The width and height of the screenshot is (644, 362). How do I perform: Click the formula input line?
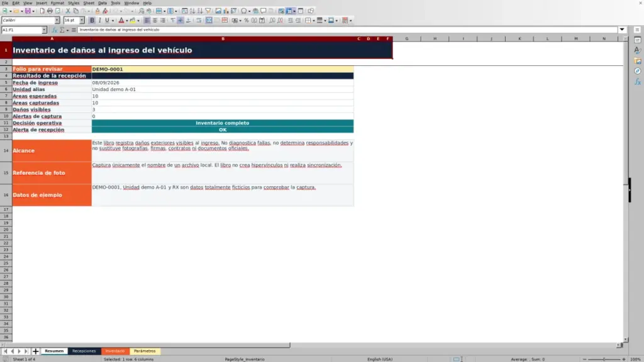(347, 30)
